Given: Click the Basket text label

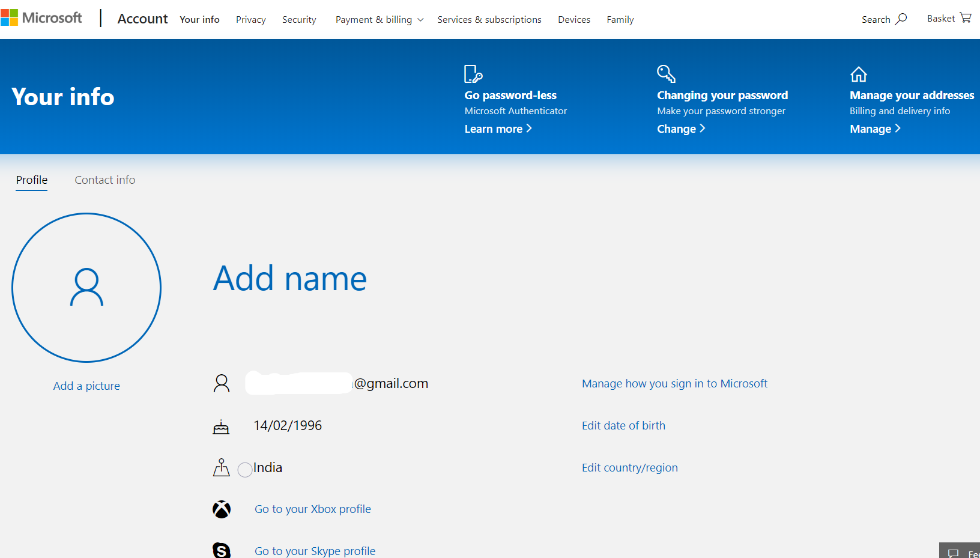Looking at the screenshot, I should pyautogui.click(x=941, y=19).
